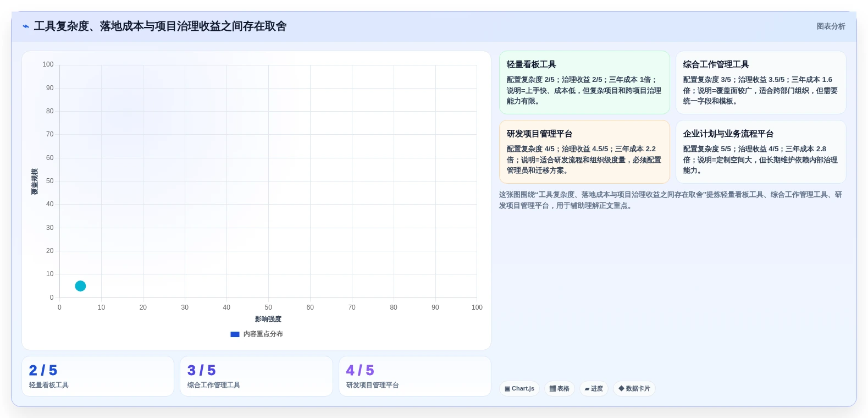The width and height of the screenshot is (868, 418).
Task: Click the lightning icon beside the title
Action: tap(26, 26)
